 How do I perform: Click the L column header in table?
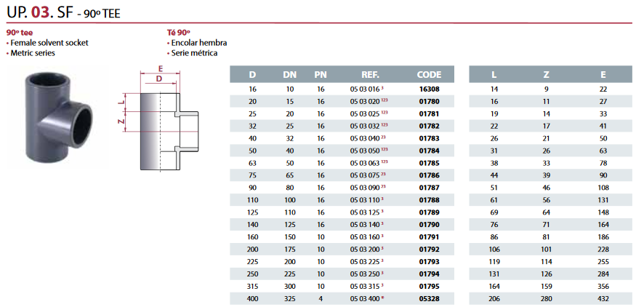tap(494, 74)
